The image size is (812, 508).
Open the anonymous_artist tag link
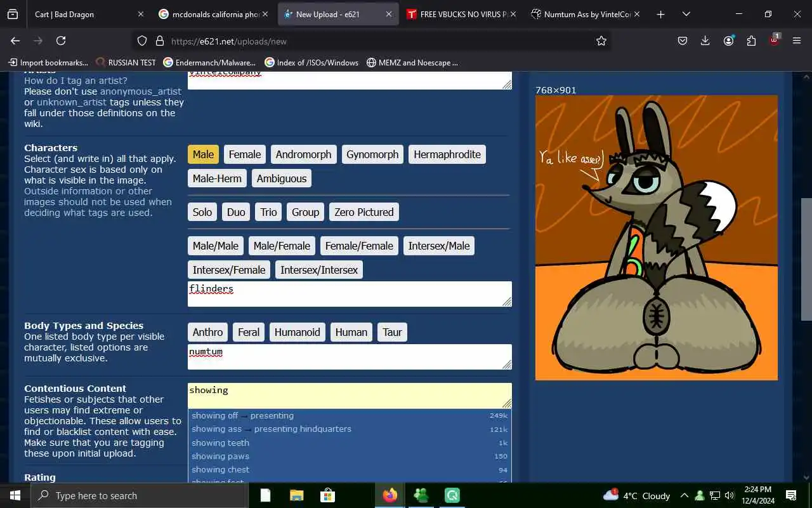(140, 91)
